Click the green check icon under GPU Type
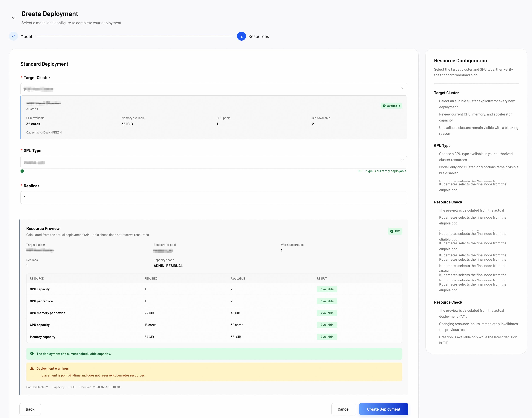This screenshot has width=532, height=418. click(x=22, y=171)
